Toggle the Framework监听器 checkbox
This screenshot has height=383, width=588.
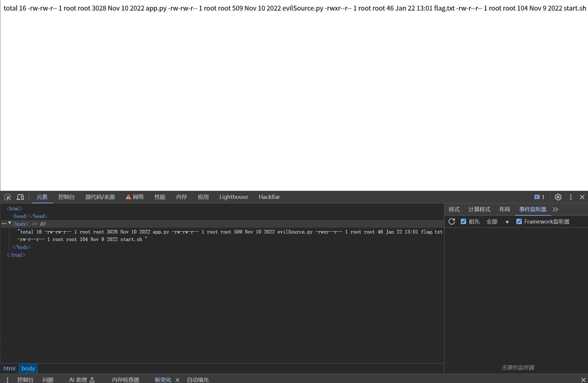pos(519,222)
